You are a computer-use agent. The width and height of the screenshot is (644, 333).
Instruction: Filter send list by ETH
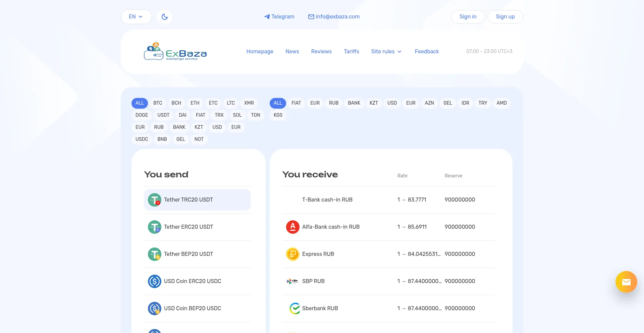pyautogui.click(x=195, y=103)
